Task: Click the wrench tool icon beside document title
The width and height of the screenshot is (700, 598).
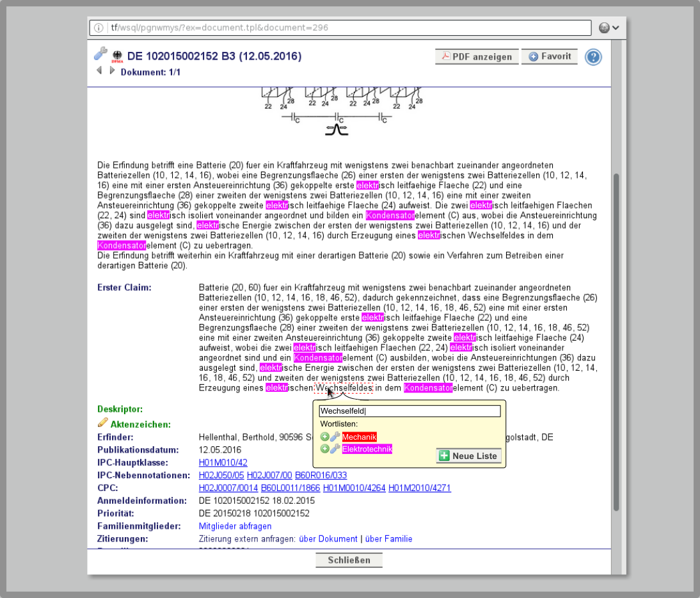Action: click(100, 54)
